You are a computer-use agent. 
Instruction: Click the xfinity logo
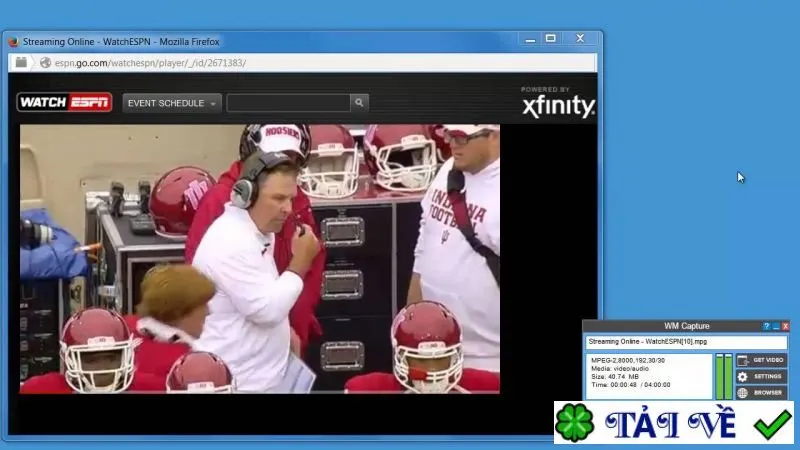(x=558, y=103)
